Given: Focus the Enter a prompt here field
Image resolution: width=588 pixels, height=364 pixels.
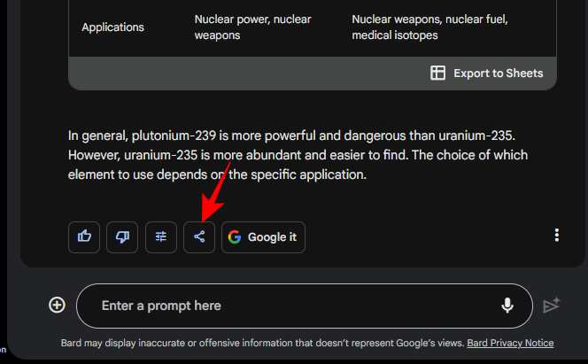Looking at the screenshot, I should (304, 306).
